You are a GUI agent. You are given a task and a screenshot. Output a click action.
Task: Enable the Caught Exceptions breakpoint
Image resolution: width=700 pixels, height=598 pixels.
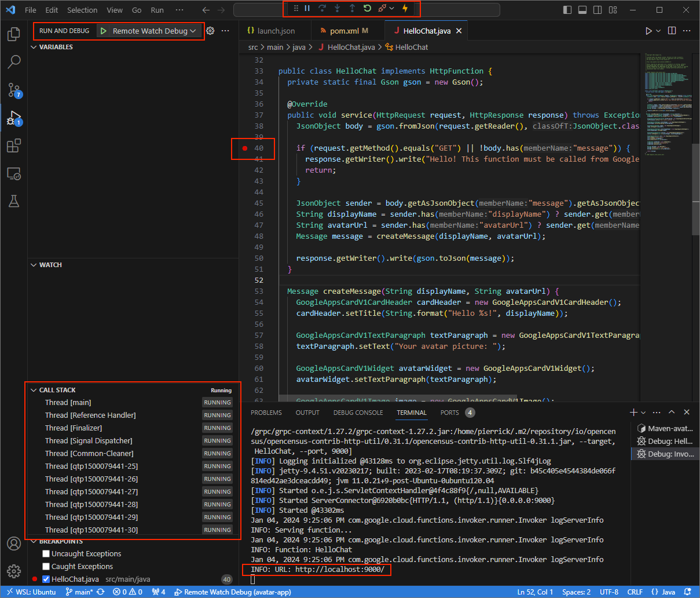coord(45,566)
